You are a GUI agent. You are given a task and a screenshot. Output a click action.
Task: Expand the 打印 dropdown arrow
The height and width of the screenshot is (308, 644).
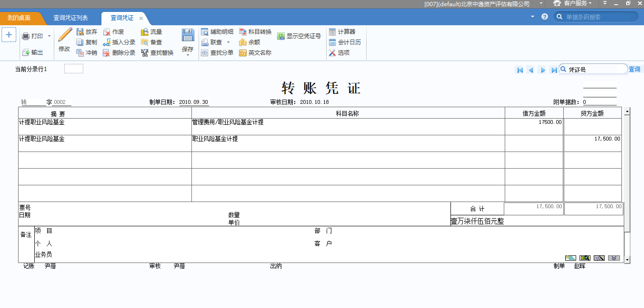click(x=49, y=36)
